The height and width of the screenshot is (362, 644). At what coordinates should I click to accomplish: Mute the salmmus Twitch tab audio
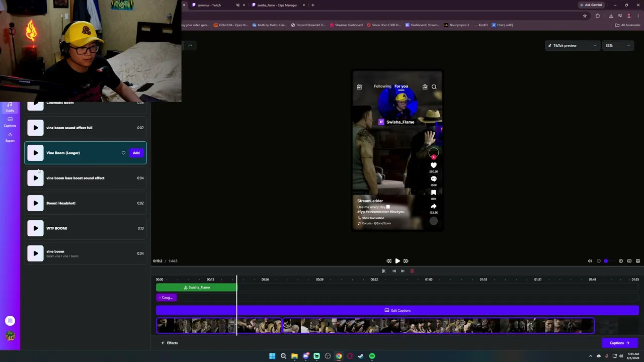pyautogui.click(x=238, y=5)
